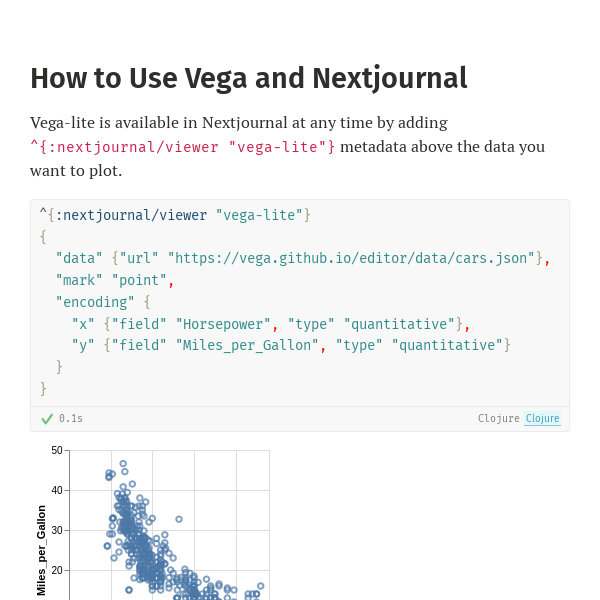Click the "How to Use Vega and Nextjournal" heading

coord(249,78)
